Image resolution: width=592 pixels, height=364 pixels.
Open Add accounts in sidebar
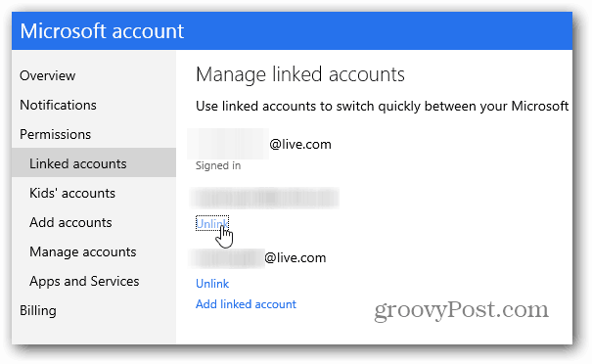click(x=70, y=222)
